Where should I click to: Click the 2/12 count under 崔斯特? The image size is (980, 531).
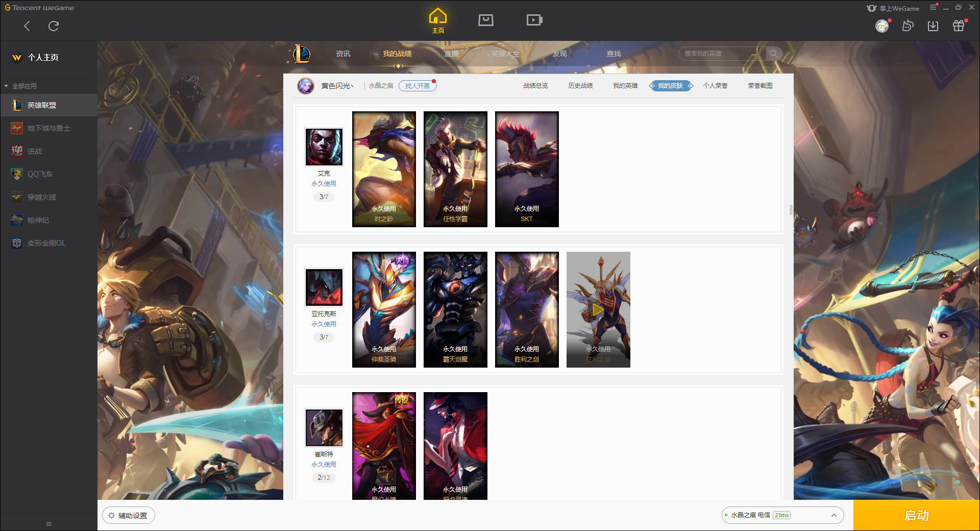[x=324, y=478]
